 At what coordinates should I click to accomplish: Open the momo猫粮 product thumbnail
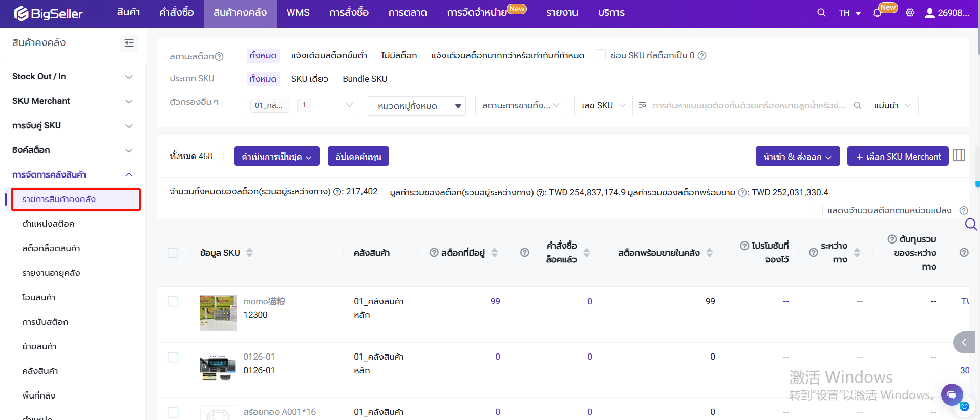(219, 313)
